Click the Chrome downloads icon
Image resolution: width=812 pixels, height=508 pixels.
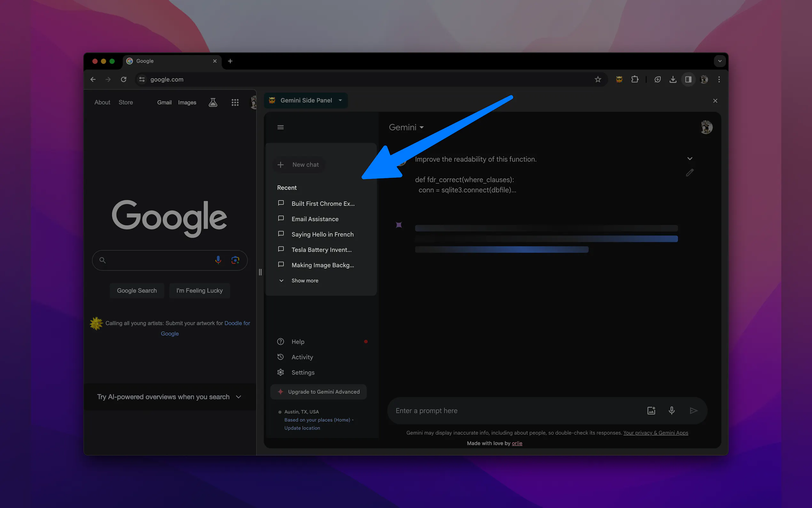673,80
